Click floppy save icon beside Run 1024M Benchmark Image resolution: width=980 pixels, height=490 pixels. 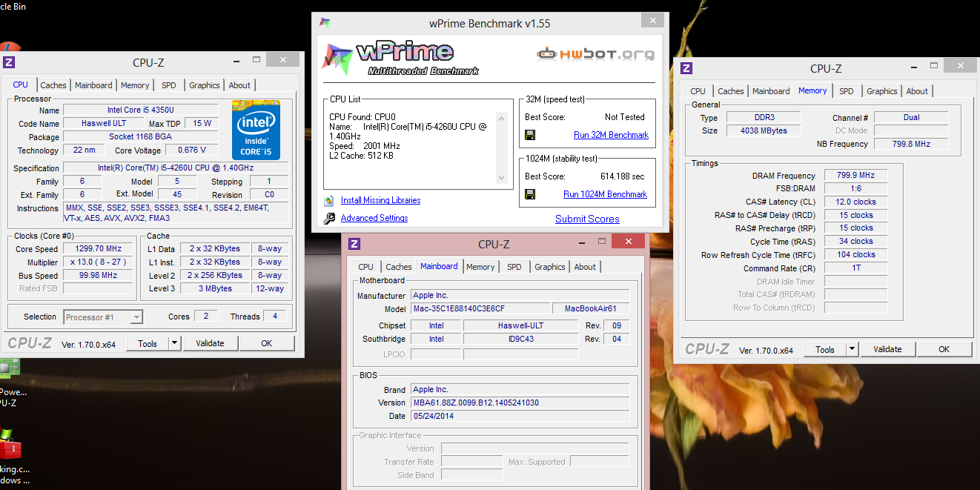pyautogui.click(x=530, y=194)
